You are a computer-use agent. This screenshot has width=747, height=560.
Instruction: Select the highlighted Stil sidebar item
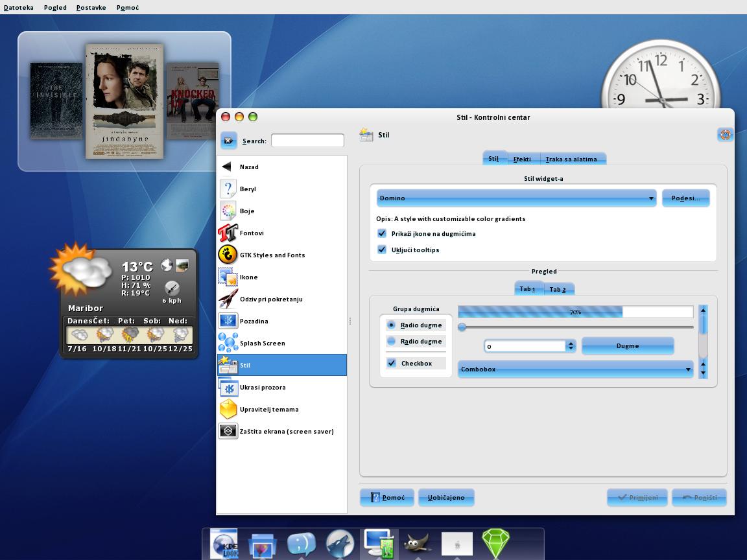(282, 365)
